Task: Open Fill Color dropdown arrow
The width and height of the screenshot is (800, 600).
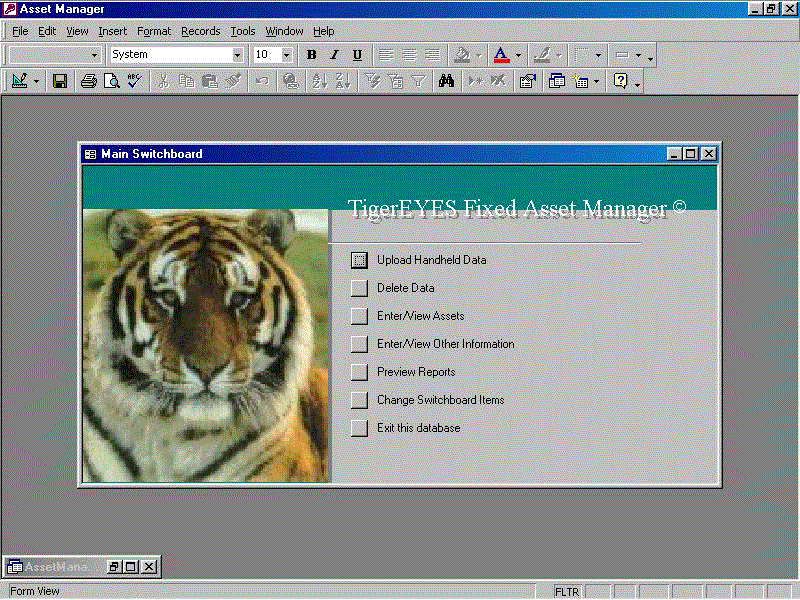Action: click(479, 55)
